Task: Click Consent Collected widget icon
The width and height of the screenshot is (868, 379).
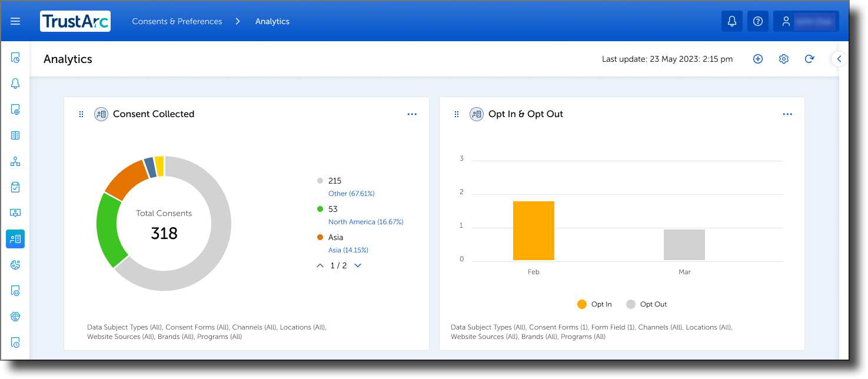Action: pyautogui.click(x=101, y=114)
